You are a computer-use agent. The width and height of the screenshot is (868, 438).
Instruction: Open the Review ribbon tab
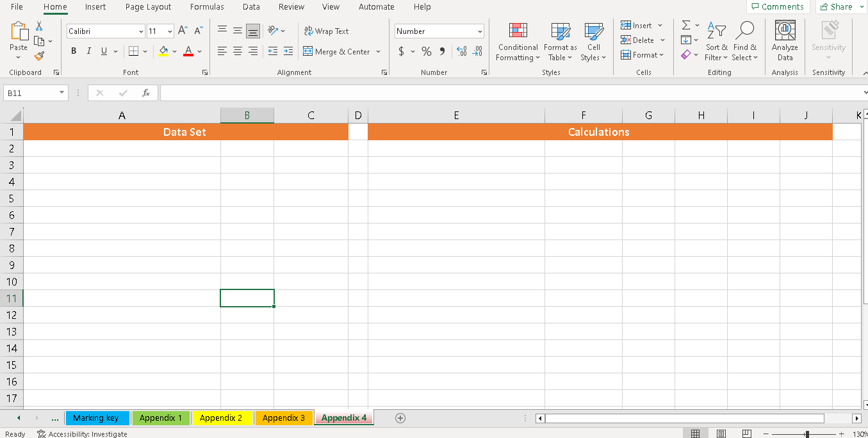[x=291, y=7]
